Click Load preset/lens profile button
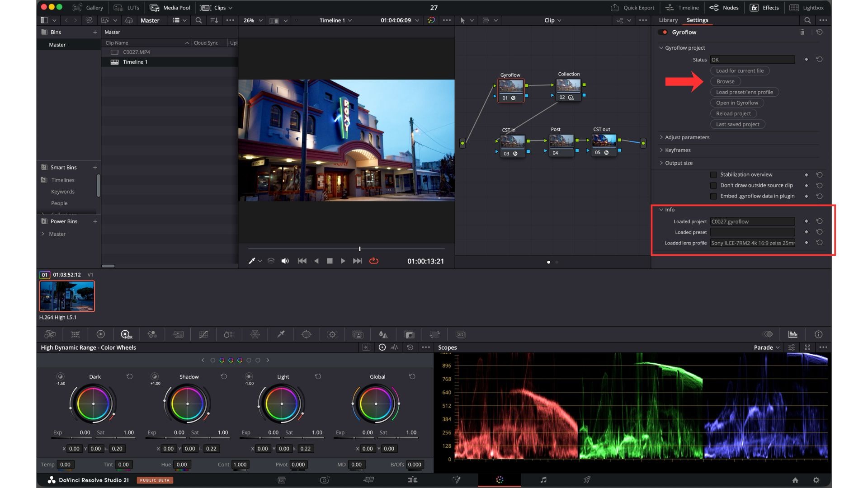868x488 pixels. click(744, 92)
